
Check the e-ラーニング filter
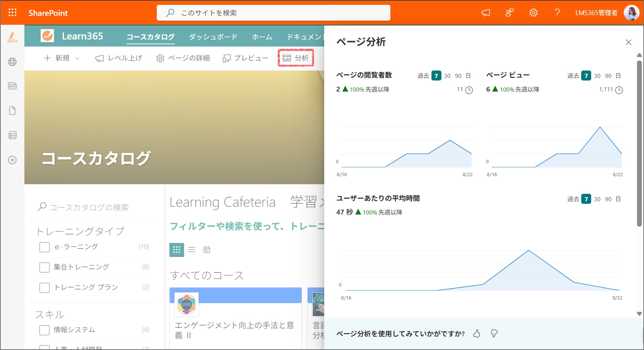(44, 247)
